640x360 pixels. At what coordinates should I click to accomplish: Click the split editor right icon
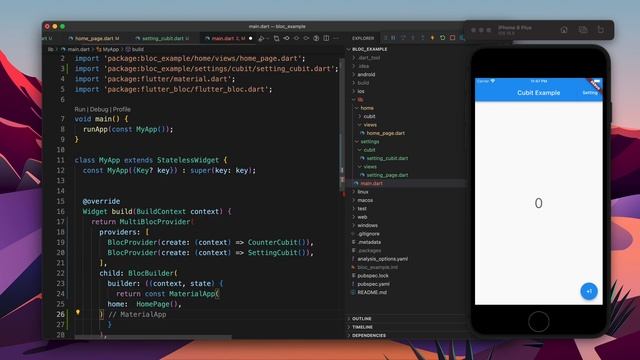tap(326, 38)
